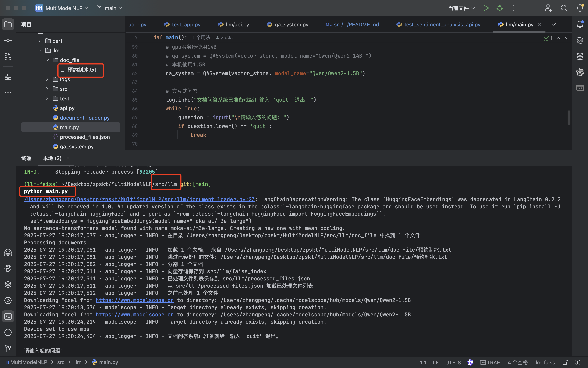Select 预约制冰.txt in project tree
The height and width of the screenshot is (368, 588).
[78, 70]
